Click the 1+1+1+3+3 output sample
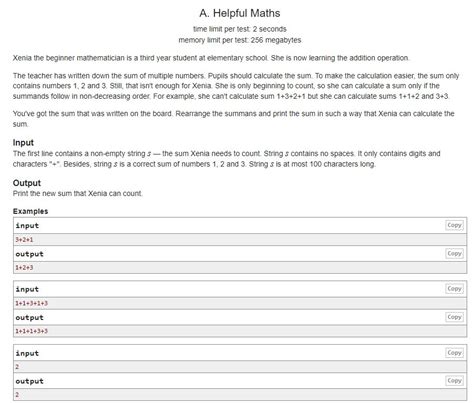The width and height of the screenshot is (474, 403). 31,331
